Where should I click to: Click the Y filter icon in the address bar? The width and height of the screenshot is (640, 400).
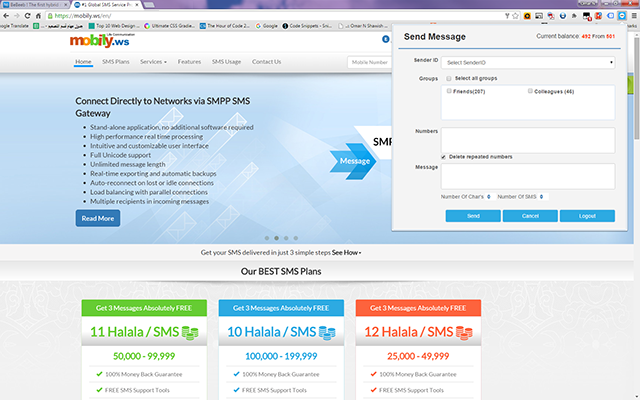(x=507, y=16)
